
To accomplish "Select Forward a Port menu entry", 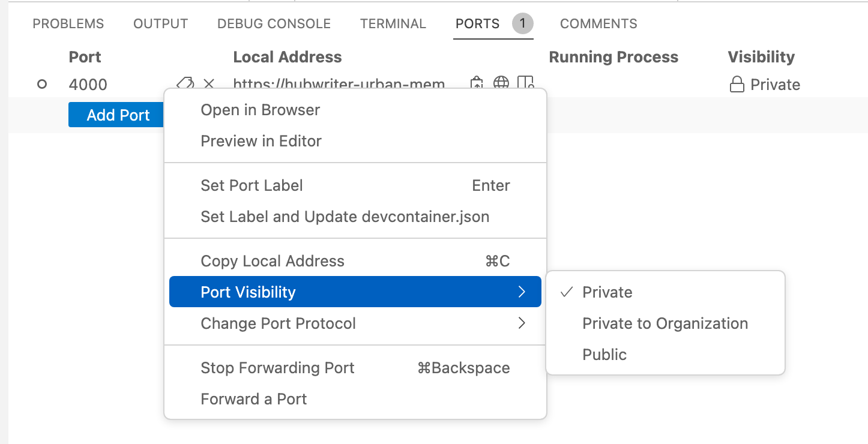I will pyautogui.click(x=253, y=398).
